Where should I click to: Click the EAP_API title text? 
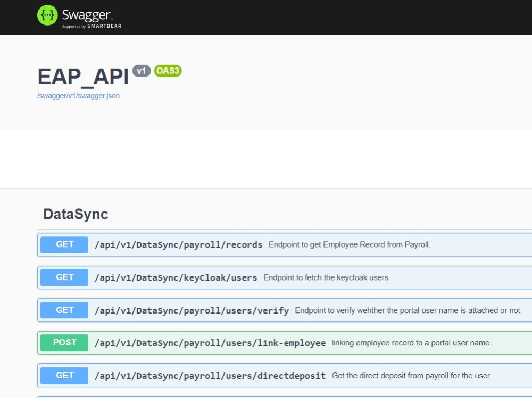83,77
